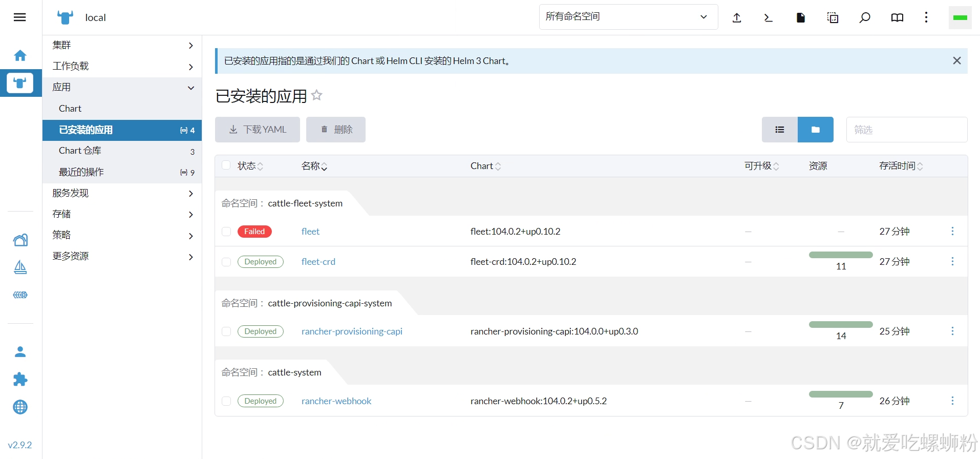
Task: Favorite the page with star icon
Action: 317,95
